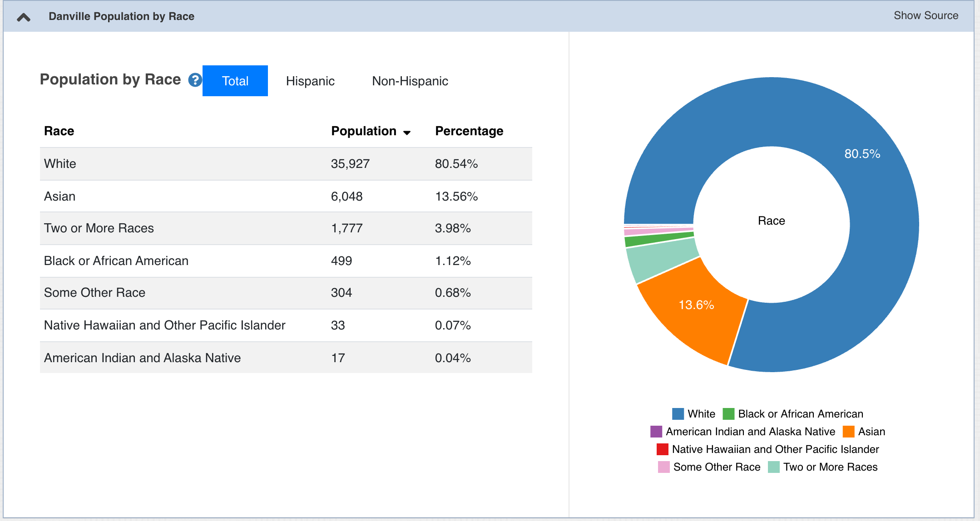Open the Population by Race help icon

[195, 80]
